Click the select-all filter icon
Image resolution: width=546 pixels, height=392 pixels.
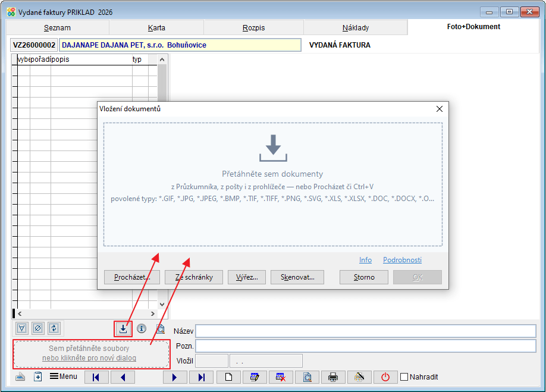coord(21,328)
